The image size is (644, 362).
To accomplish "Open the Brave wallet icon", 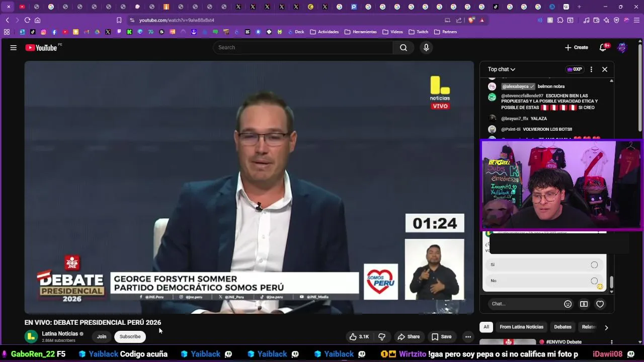I will [596, 20].
